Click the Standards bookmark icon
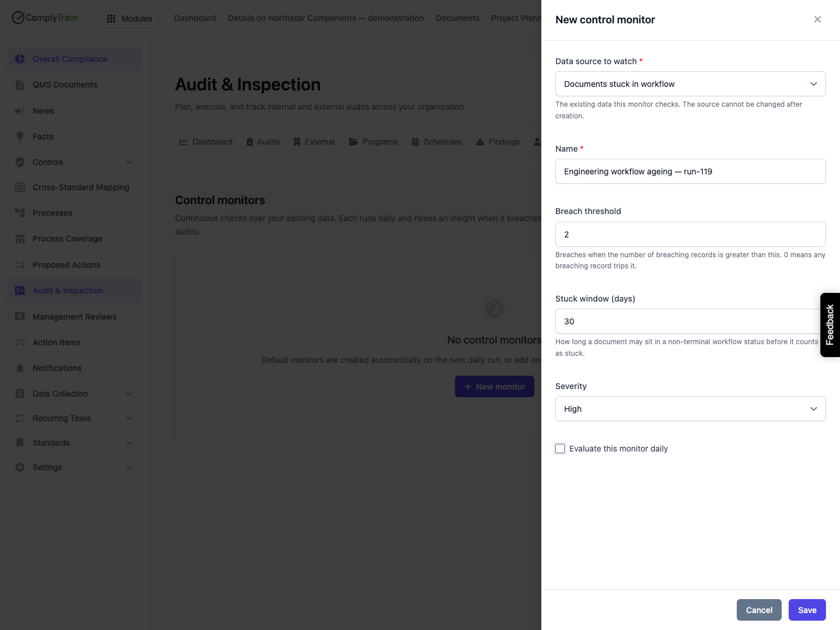 click(x=20, y=443)
